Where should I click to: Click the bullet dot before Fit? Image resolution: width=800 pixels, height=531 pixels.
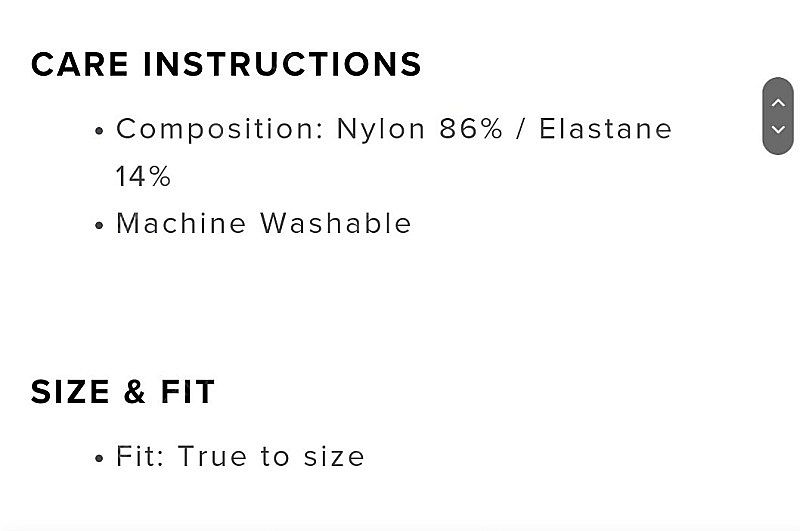(x=99, y=459)
